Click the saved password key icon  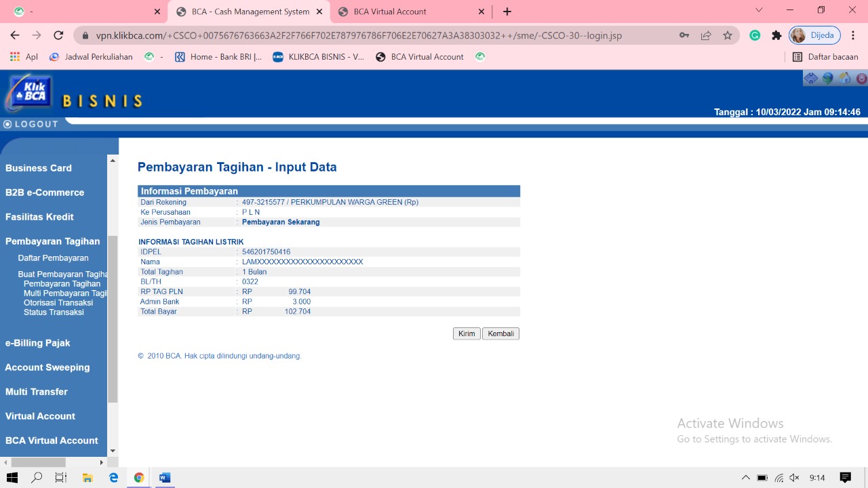click(684, 35)
